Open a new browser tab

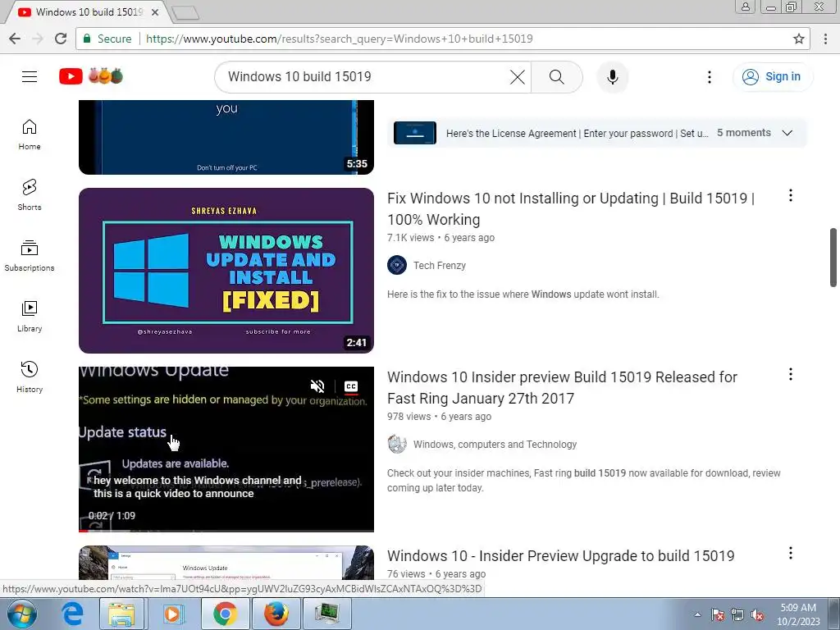[186, 13]
